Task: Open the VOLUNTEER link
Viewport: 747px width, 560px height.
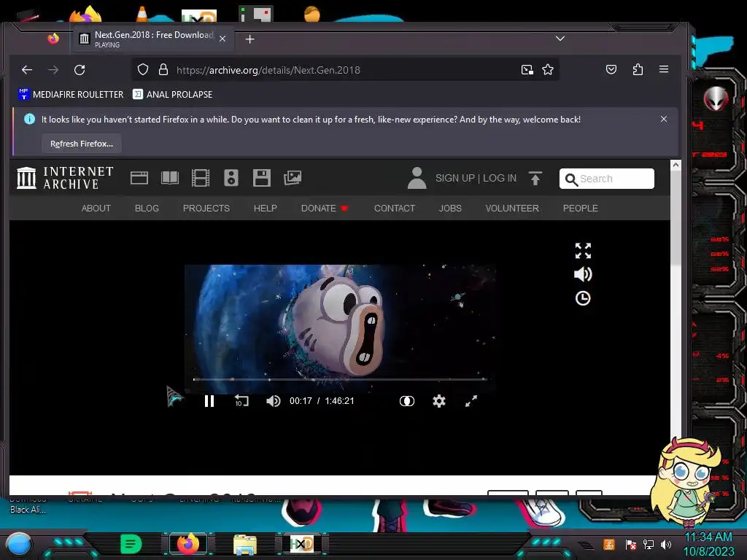Action: click(x=512, y=208)
